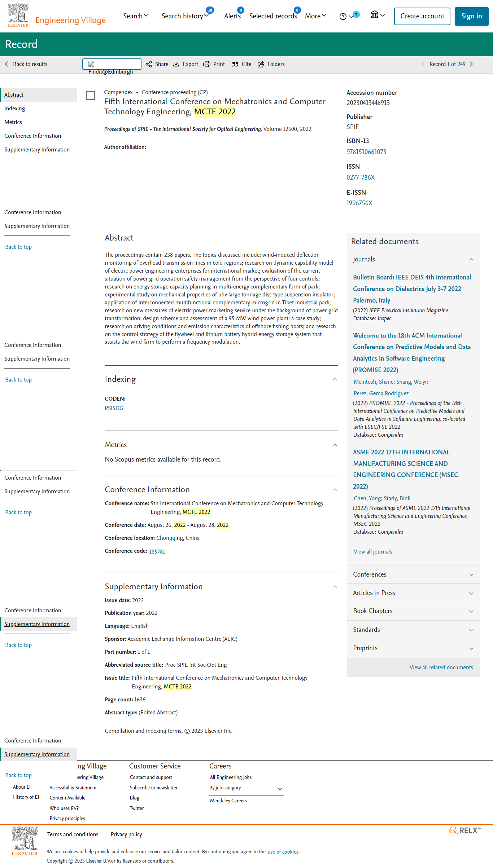Open the Search history menu
This screenshot has height=868, width=493.
[185, 16]
